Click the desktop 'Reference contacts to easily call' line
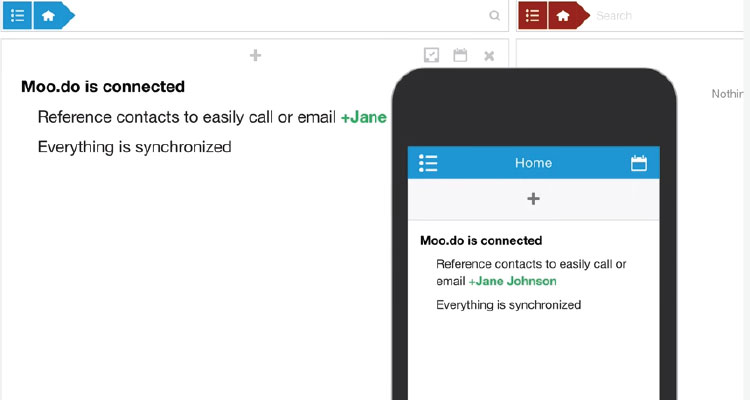This screenshot has width=750, height=400. point(187,117)
